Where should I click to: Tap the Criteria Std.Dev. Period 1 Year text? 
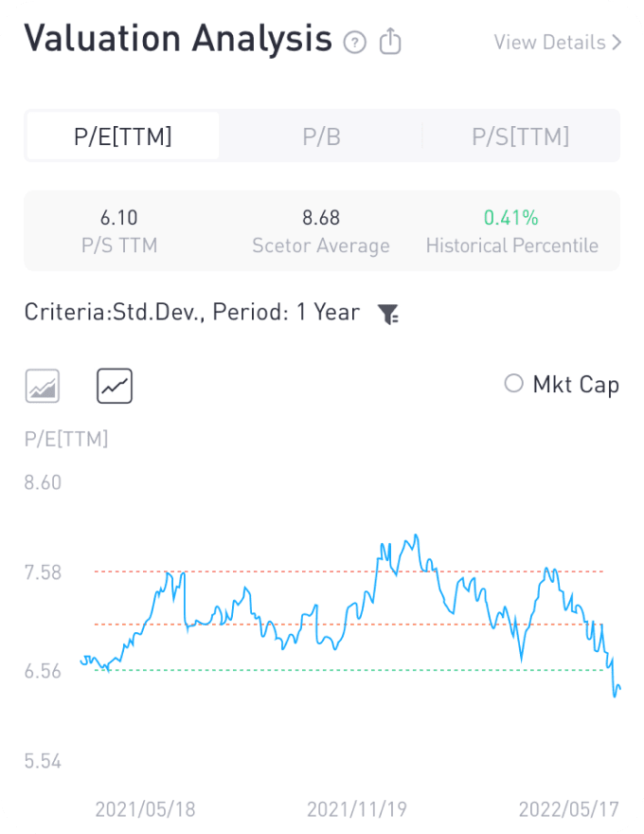(192, 313)
